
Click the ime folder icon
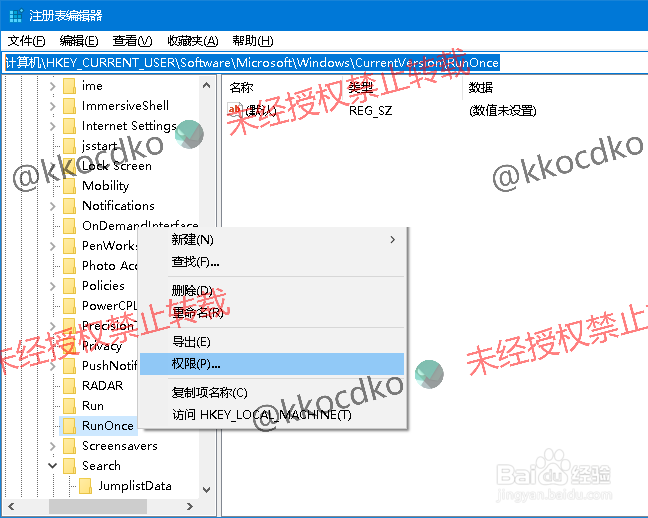(69, 86)
